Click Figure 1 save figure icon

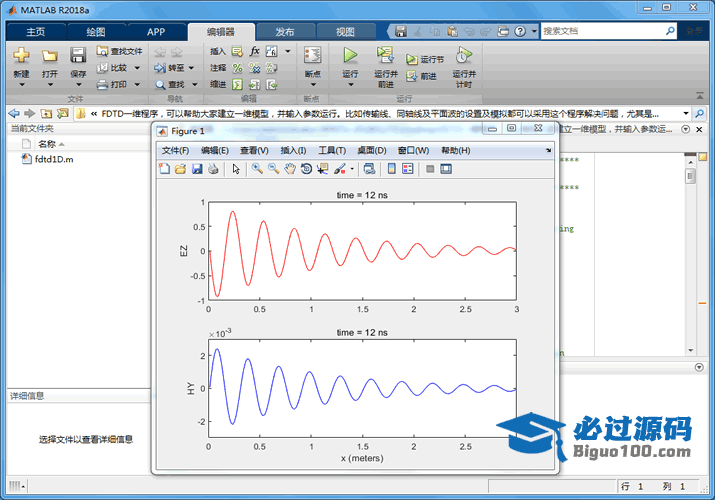[x=197, y=169]
